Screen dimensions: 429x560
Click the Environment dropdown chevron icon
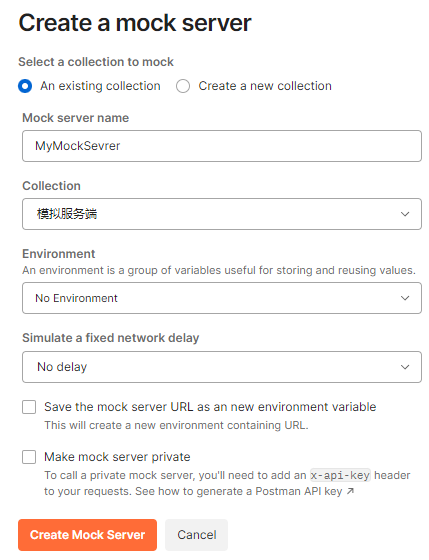click(x=405, y=298)
